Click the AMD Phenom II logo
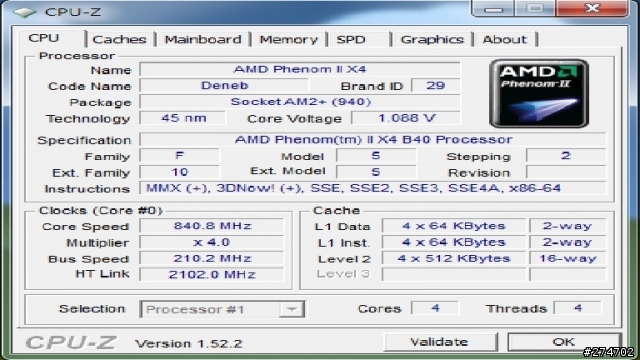The width and height of the screenshot is (640, 360). (x=539, y=93)
